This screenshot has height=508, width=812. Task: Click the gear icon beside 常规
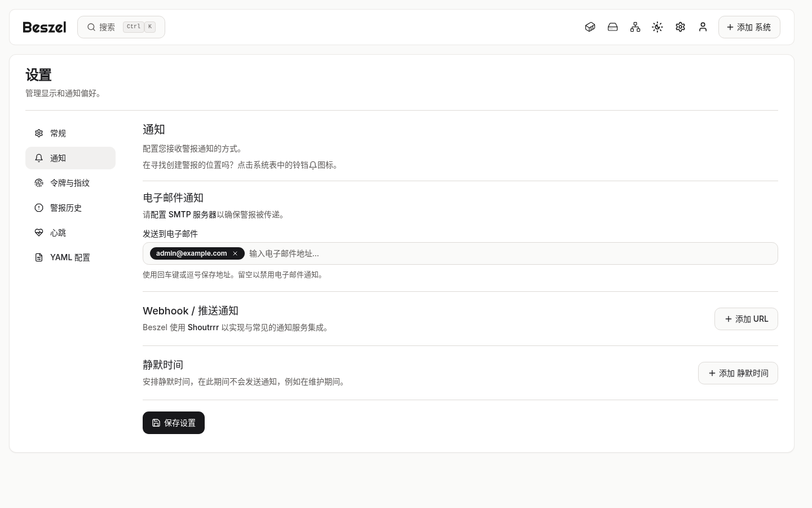pyautogui.click(x=39, y=133)
